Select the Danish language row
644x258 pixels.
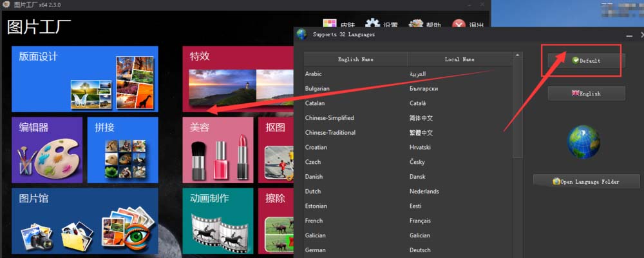coord(408,177)
